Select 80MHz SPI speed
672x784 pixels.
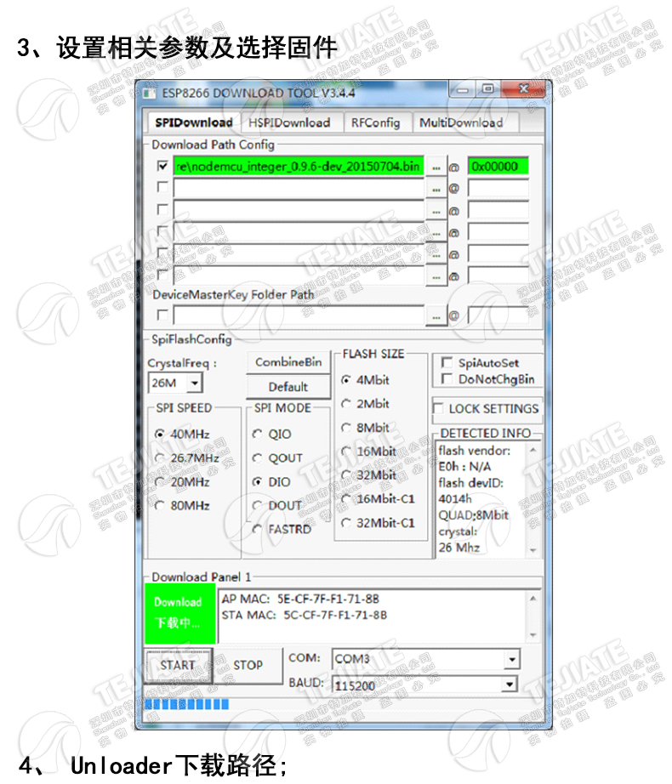[183, 505]
